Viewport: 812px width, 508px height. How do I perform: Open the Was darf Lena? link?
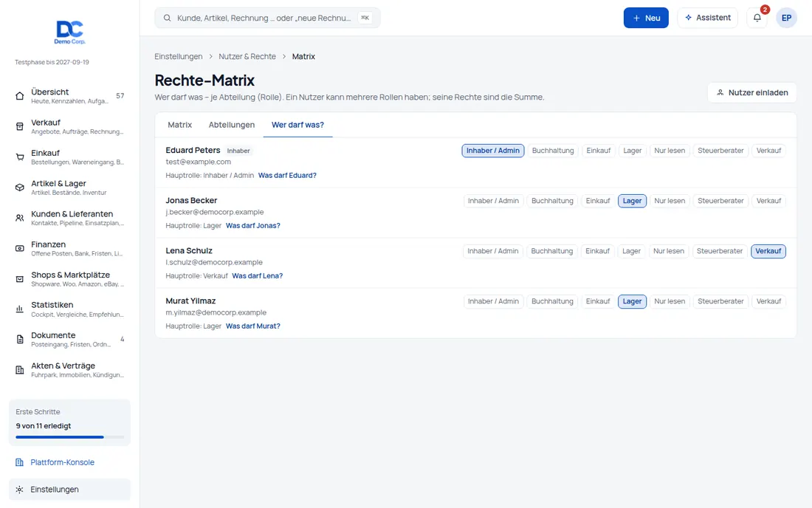pyautogui.click(x=258, y=276)
